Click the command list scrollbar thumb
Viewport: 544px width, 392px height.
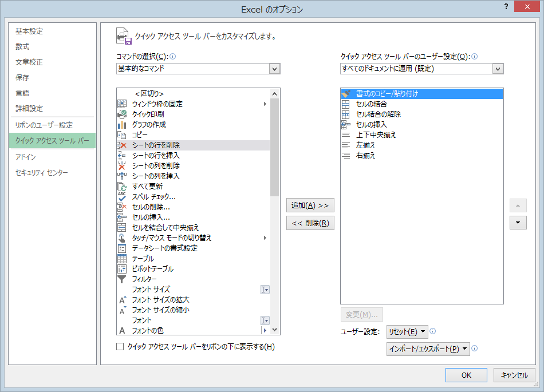click(274, 147)
